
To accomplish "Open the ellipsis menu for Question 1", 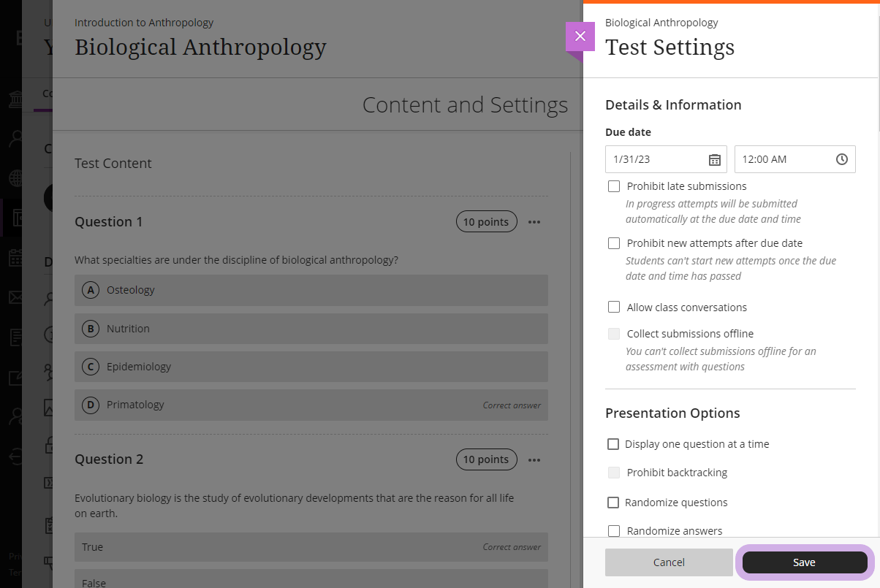I will pos(534,222).
